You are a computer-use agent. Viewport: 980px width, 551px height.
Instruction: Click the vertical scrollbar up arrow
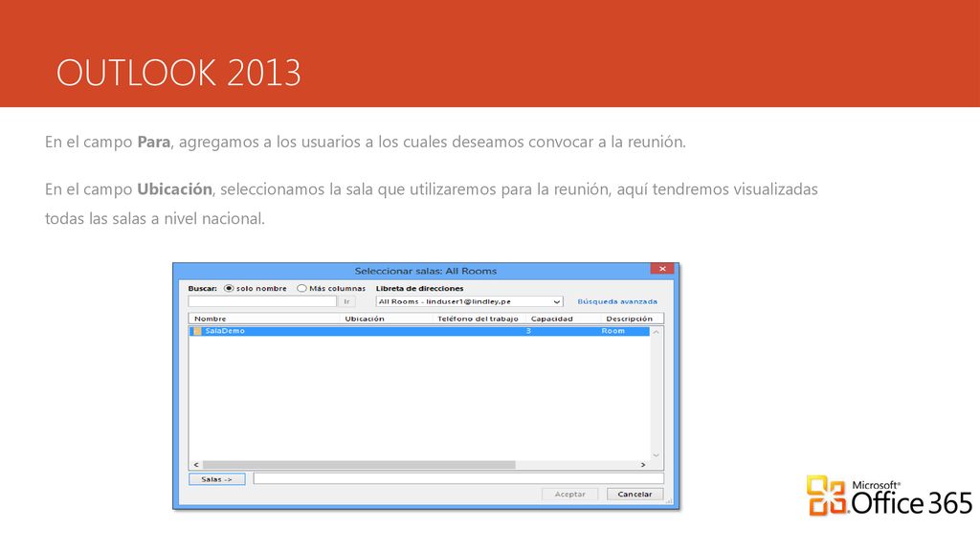(657, 332)
